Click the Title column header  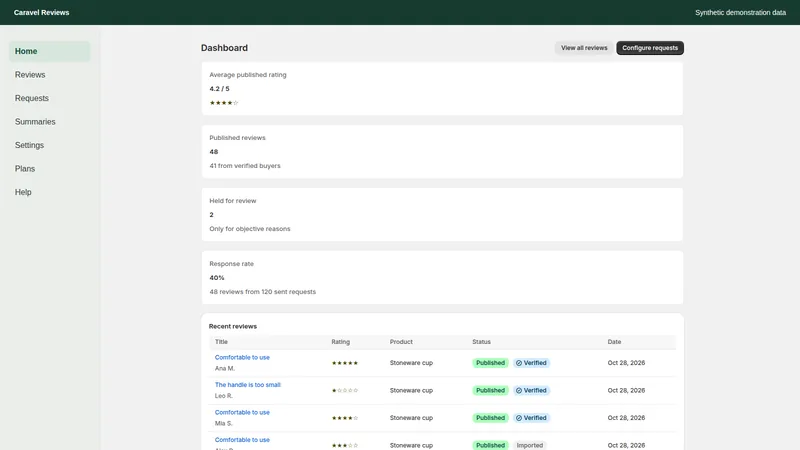point(221,342)
